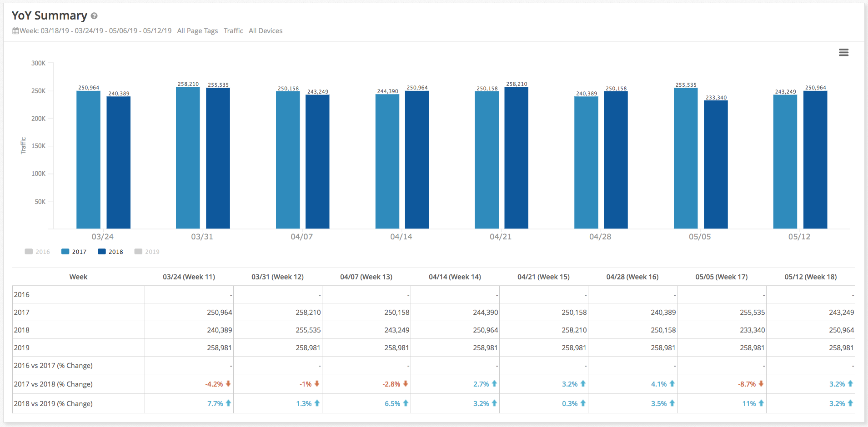This screenshot has height=427, width=868.
Task: Click table value 244,390 in 2017 row
Action: (x=485, y=313)
